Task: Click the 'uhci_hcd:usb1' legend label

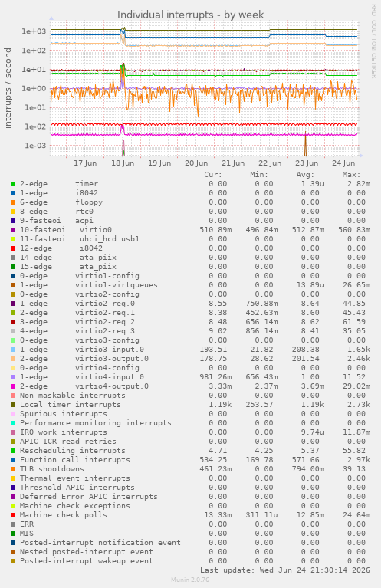Action: pos(110,239)
